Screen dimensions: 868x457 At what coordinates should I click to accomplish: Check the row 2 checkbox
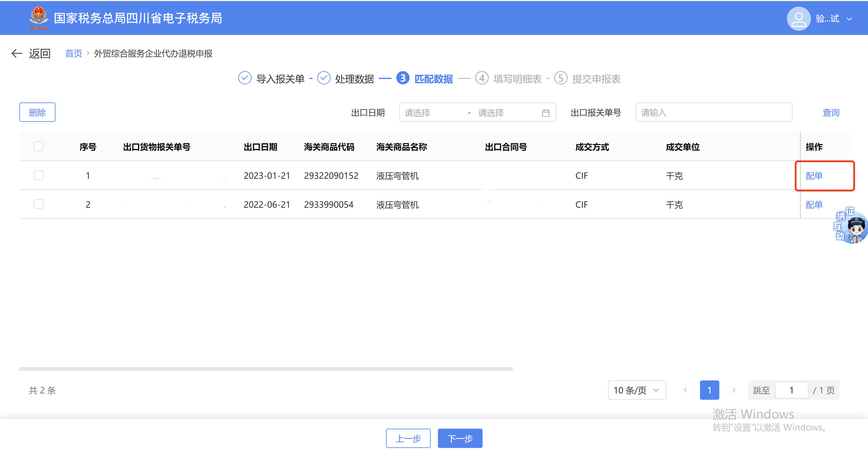tap(39, 204)
